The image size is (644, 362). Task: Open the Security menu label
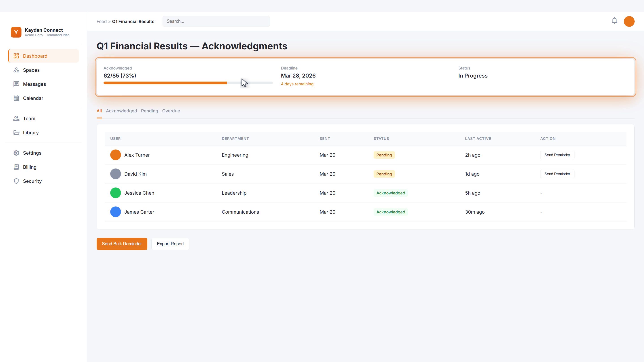coord(32,181)
